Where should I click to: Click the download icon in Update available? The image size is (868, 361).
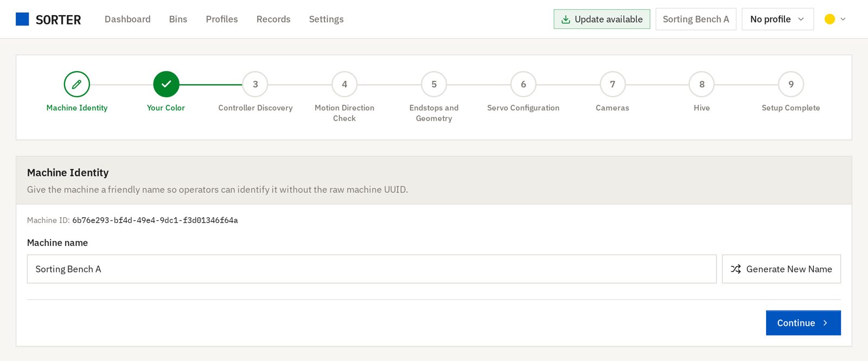pyautogui.click(x=565, y=20)
